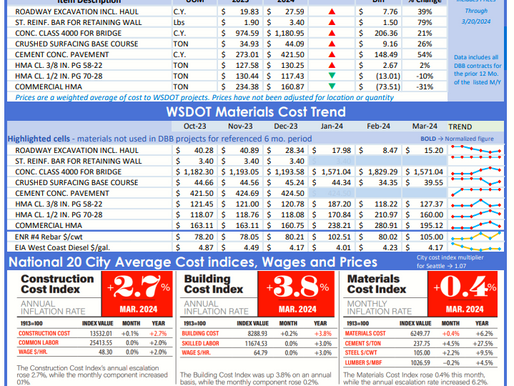Click the 40.28 Oct-23 Roadway Excavation value
514x386 pixels.
point(204,150)
